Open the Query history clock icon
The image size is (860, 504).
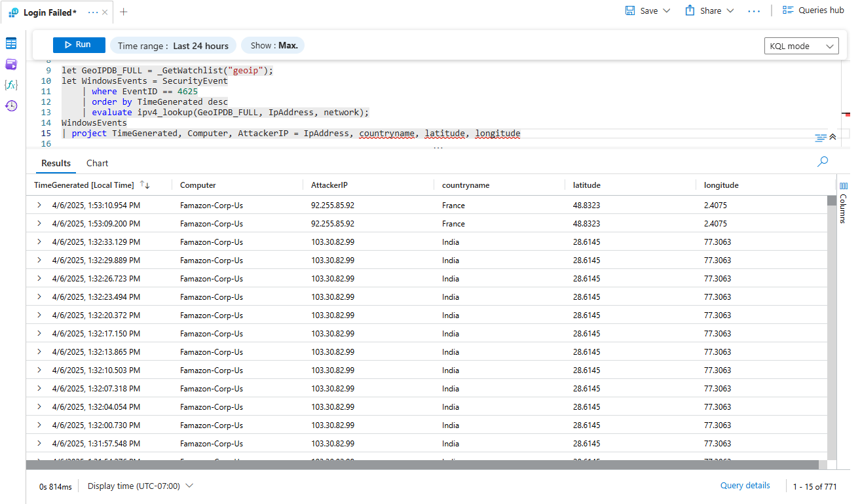[11, 106]
